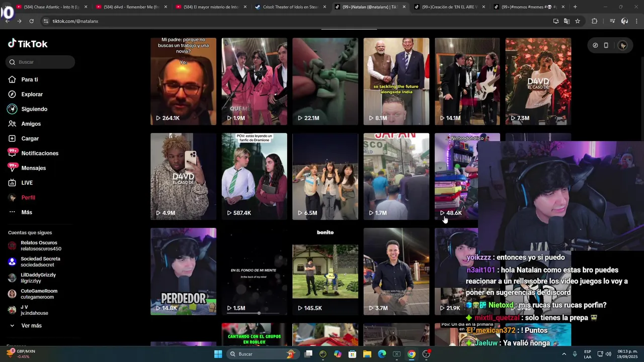Open Chrome menu three dots

coord(636,21)
